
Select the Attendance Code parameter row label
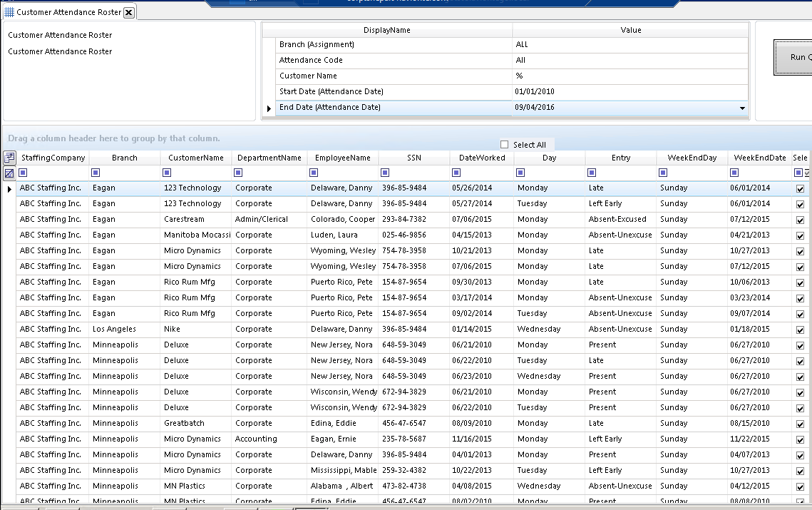(311, 60)
